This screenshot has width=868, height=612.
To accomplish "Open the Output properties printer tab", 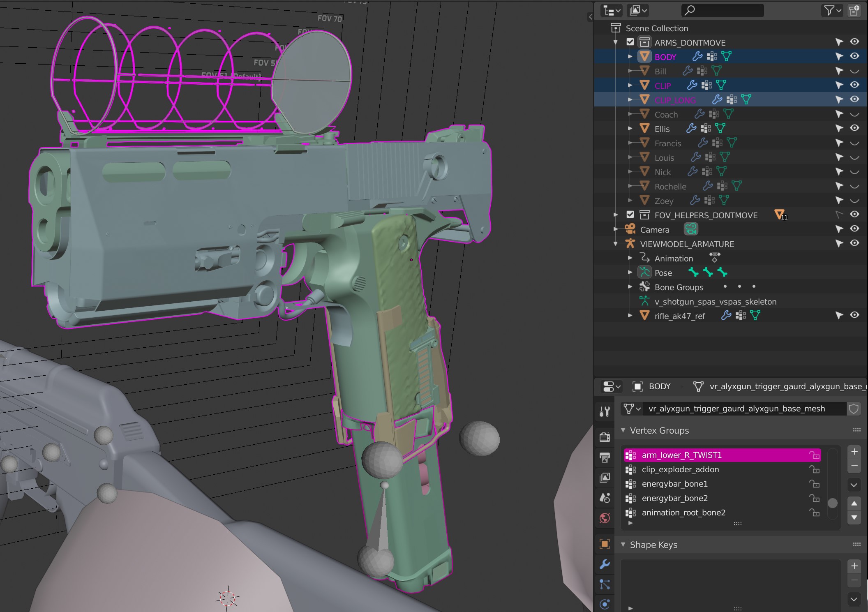I will pyautogui.click(x=605, y=457).
